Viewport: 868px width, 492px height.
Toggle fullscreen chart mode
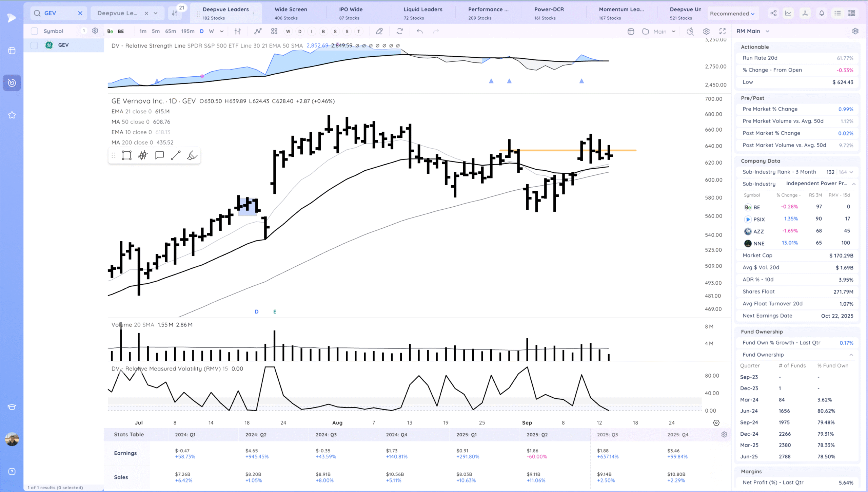point(723,31)
